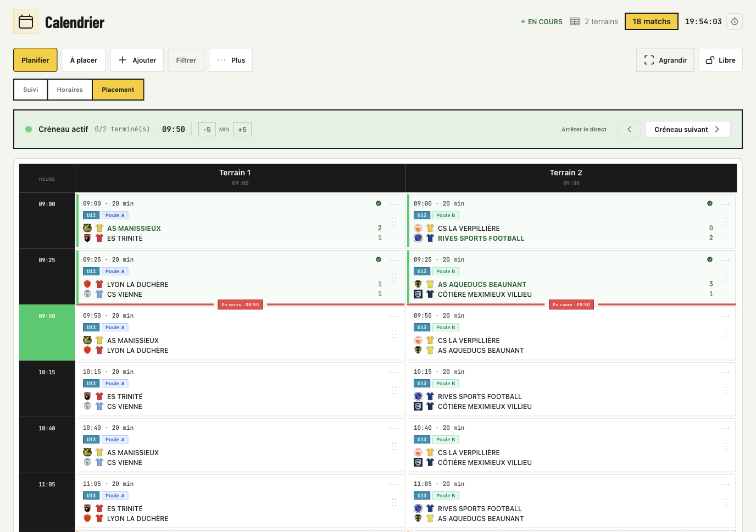Click drag handle of 10:15 ES TRINITÉ match
The height and width of the screenshot is (532, 756).
pyautogui.click(x=394, y=390)
